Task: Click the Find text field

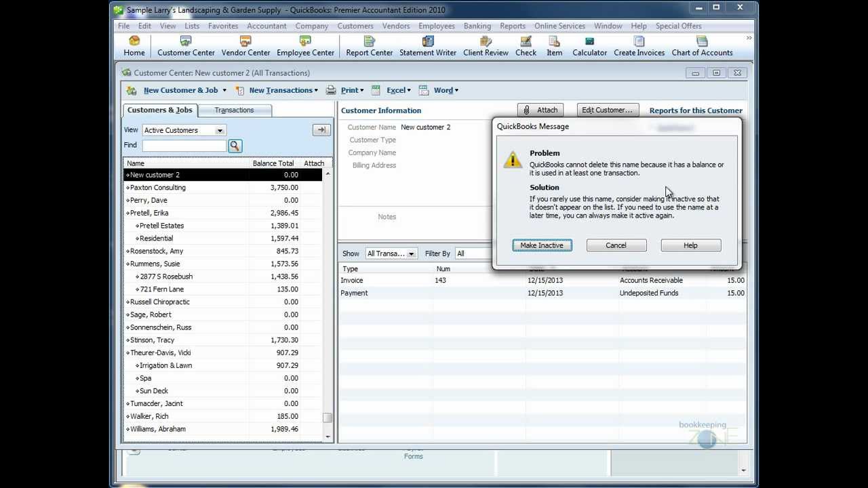Action: [184, 146]
